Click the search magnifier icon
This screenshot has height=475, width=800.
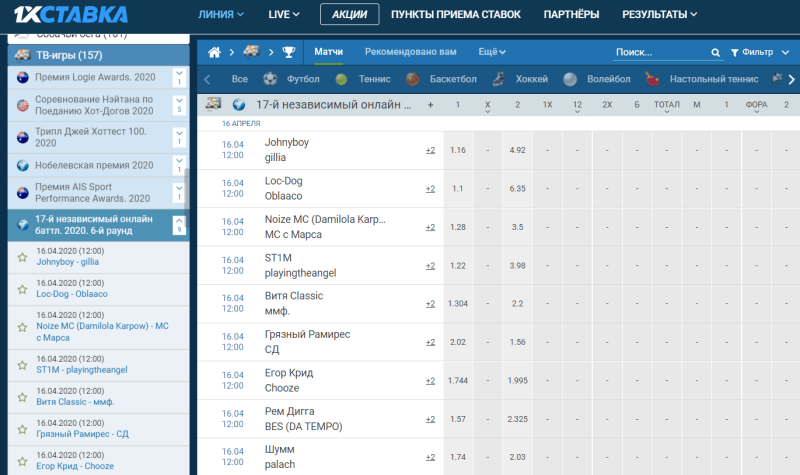point(715,53)
